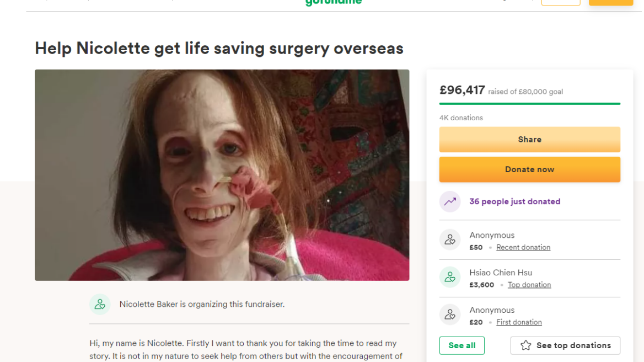The height and width of the screenshot is (362, 644).
Task: Open the main fundraiser photo
Action: [222, 175]
